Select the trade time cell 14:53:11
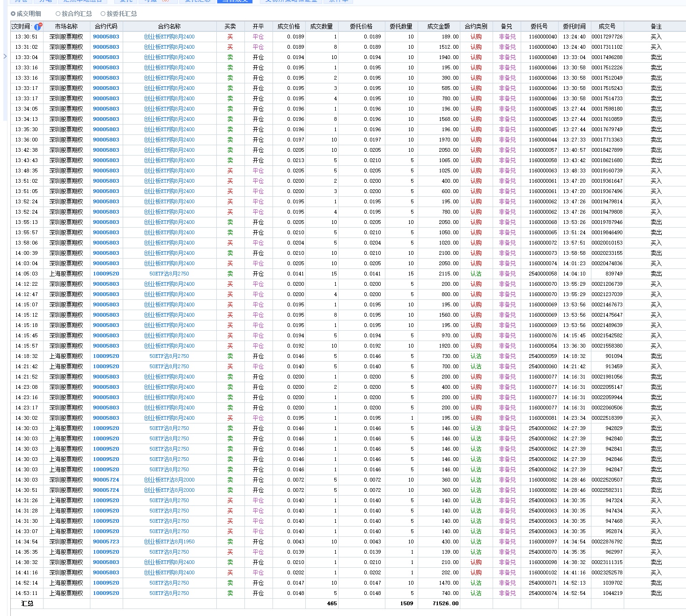The width and height of the screenshot is (686, 616). tap(26, 593)
